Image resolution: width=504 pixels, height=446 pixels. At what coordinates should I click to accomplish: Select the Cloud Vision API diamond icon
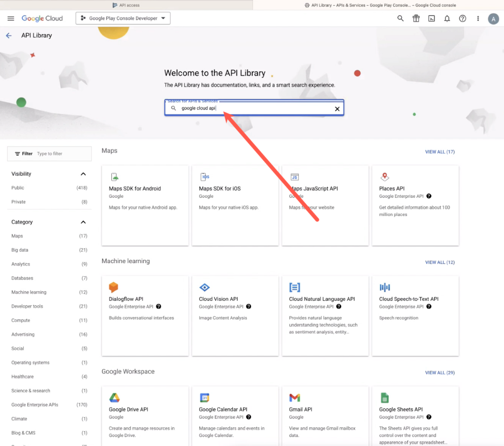(205, 287)
